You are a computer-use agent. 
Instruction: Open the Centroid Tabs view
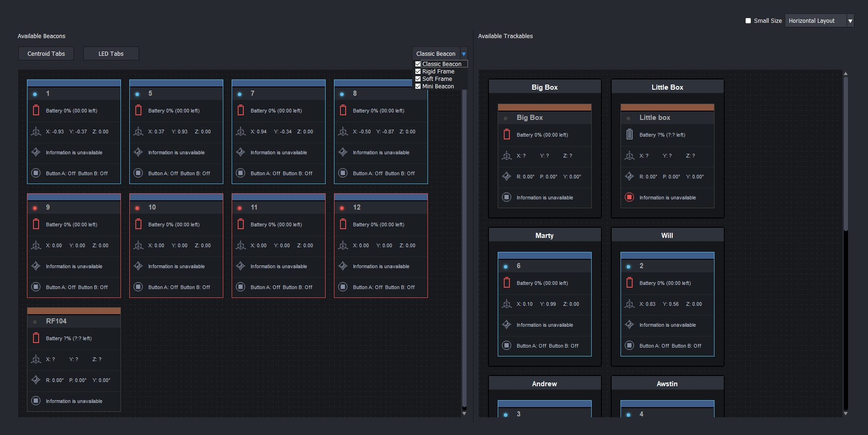point(46,54)
